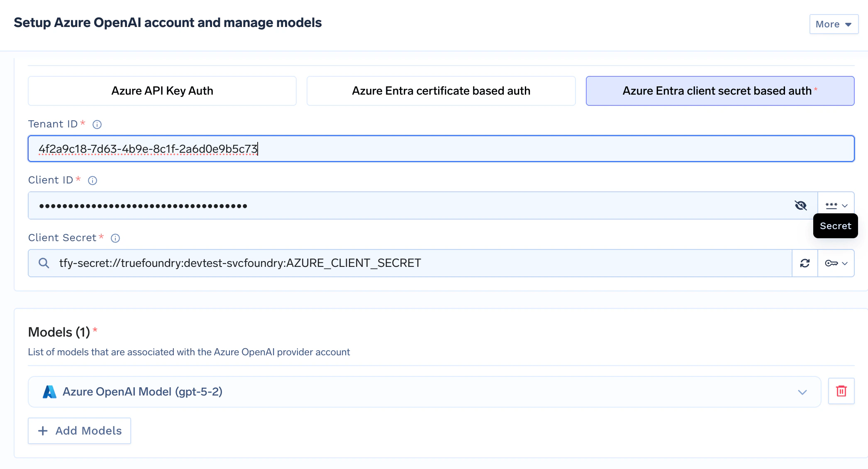Click the Models (1) heading

59,332
